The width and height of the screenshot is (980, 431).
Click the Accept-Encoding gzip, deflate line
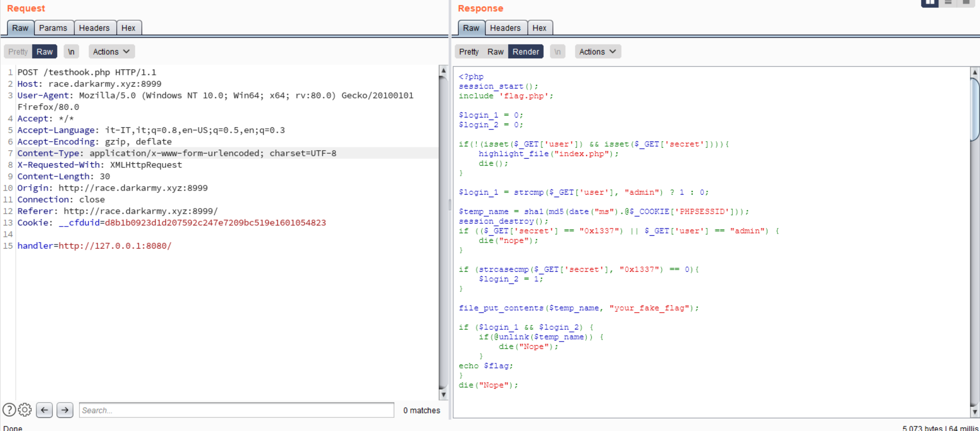[x=94, y=141]
